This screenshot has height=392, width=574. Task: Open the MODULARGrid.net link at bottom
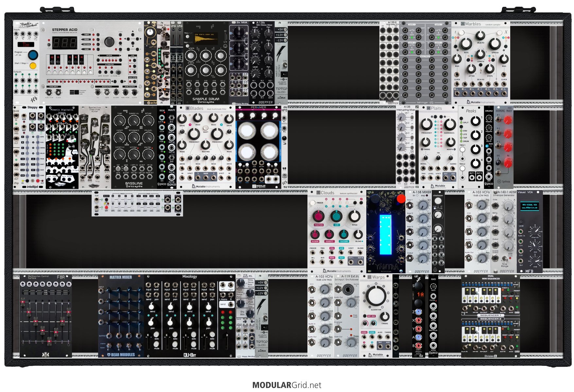click(x=287, y=385)
